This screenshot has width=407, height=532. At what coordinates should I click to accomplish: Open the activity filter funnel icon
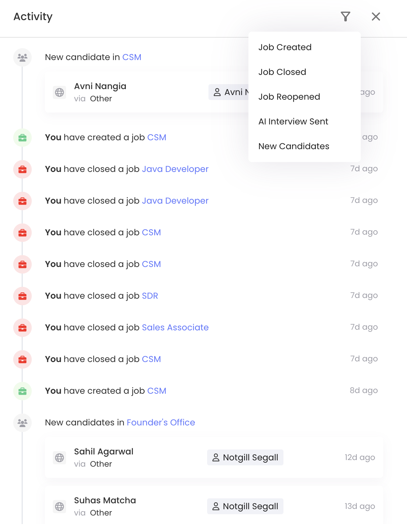pyautogui.click(x=345, y=17)
